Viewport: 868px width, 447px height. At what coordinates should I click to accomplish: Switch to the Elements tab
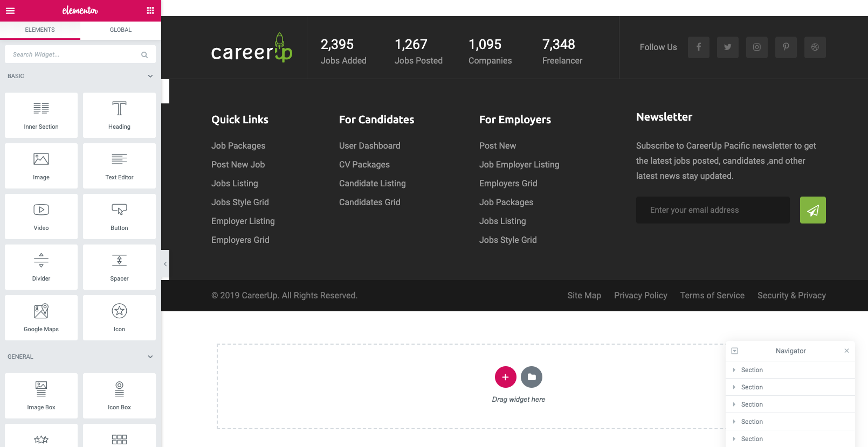pos(40,30)
